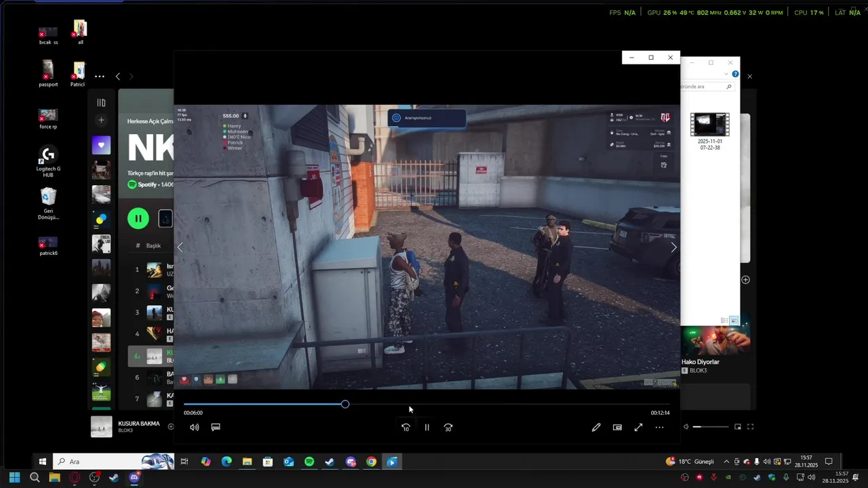
Task: Open Google Chrome from the inner taskbar
Action: point(371,462)
